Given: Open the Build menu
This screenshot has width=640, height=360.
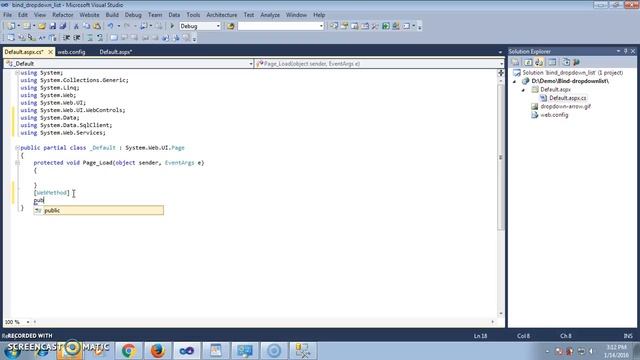Looking at the screenshot, I should point(112,15).
